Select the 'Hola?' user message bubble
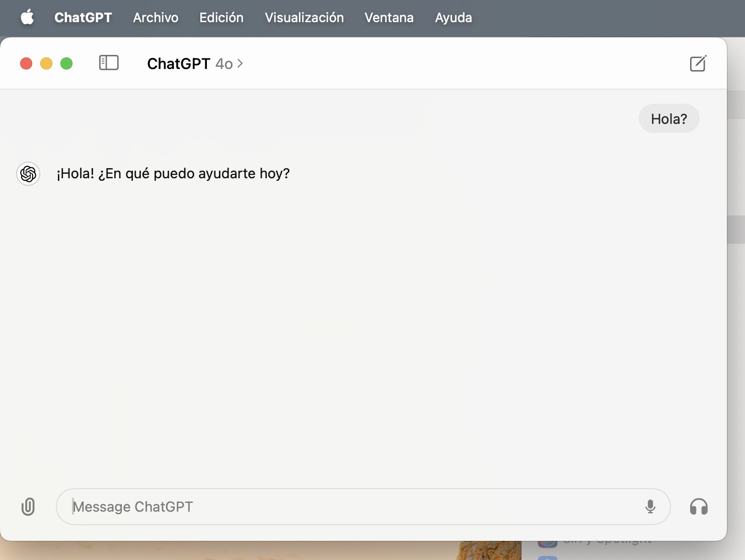The width and height of the screenshot is (745, 560). pyautogui.click(x=669, y=119)
